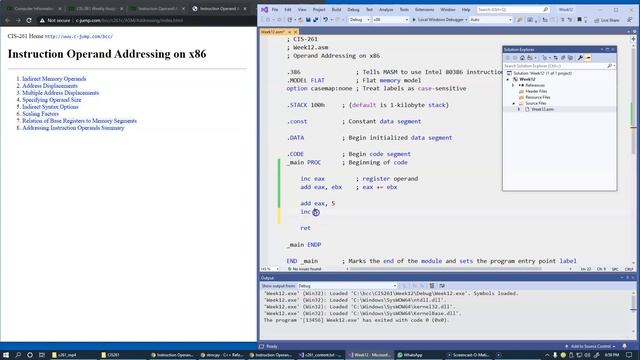Toggle Preview Selected Items in Solution Explorer
The image size is (640, 360).
pyautogui.click(x=588, y=58)
